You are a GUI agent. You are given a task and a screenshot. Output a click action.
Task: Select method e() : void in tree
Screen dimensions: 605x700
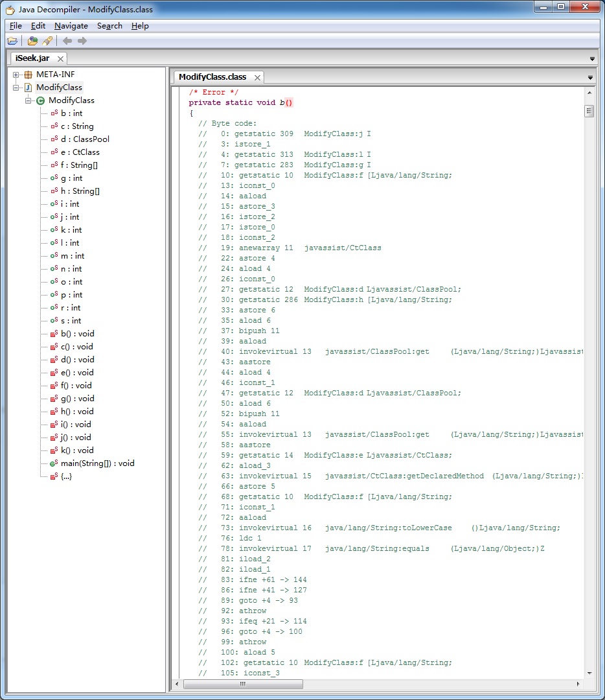point(77,372)
